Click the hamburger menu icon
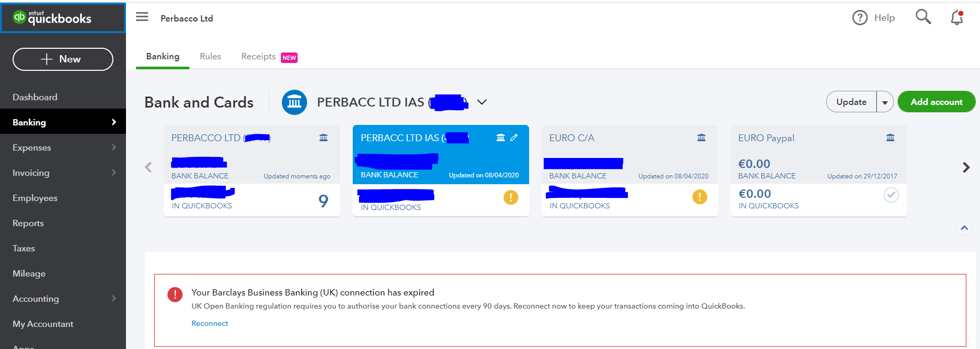This screenshot has height=349, width=980. pyautogui.click(x=142, y=17)
